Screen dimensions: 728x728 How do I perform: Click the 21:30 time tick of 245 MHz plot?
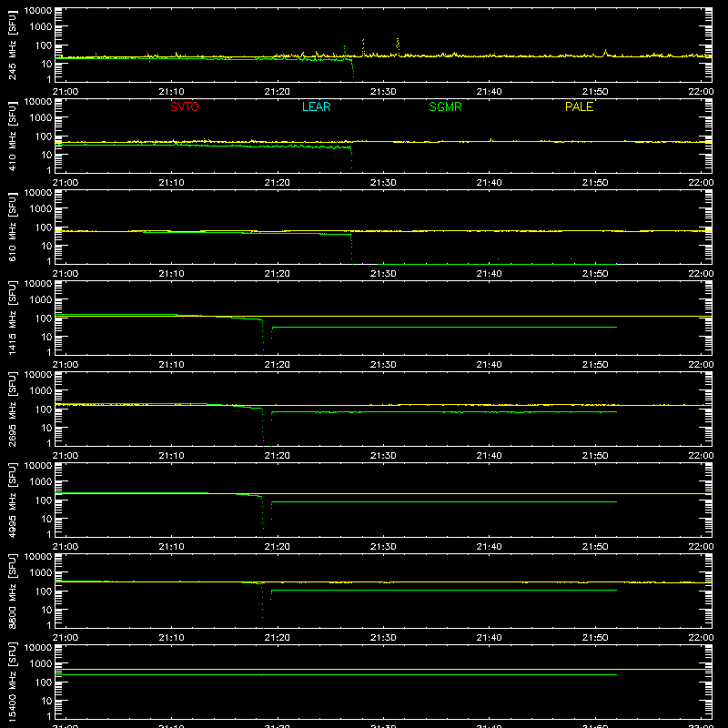pyautogui.click(x=383, y=92)
